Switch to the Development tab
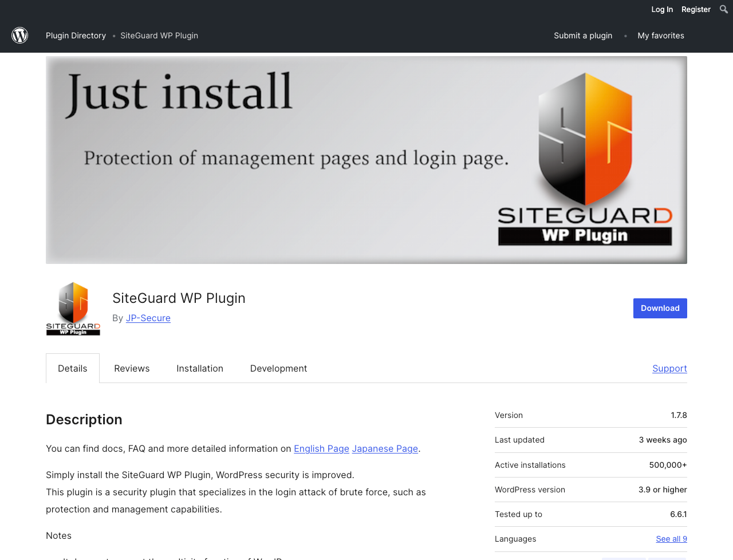The height and width of the screenshot is (560, 733). [279, 368]
